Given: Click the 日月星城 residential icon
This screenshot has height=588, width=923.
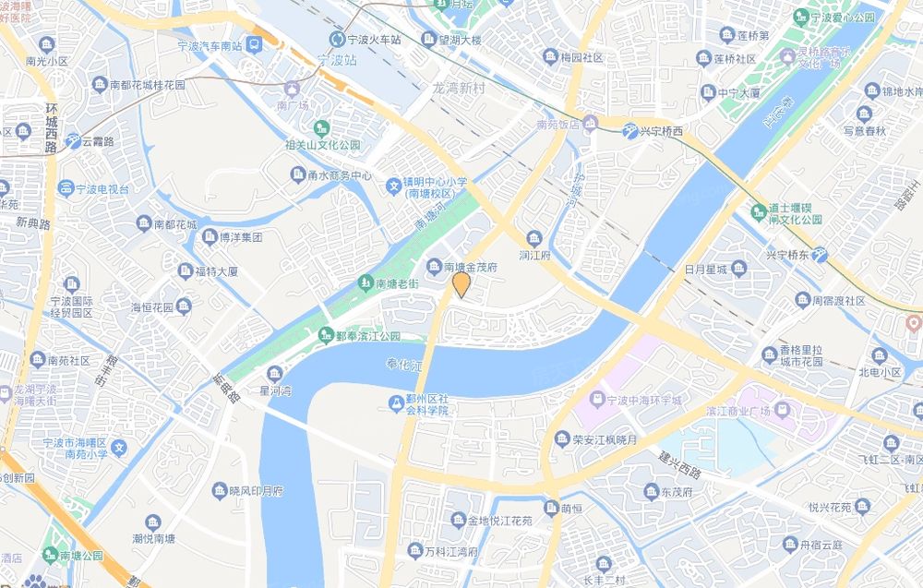Looking at the screenshot, I should [x=738, y=270].
